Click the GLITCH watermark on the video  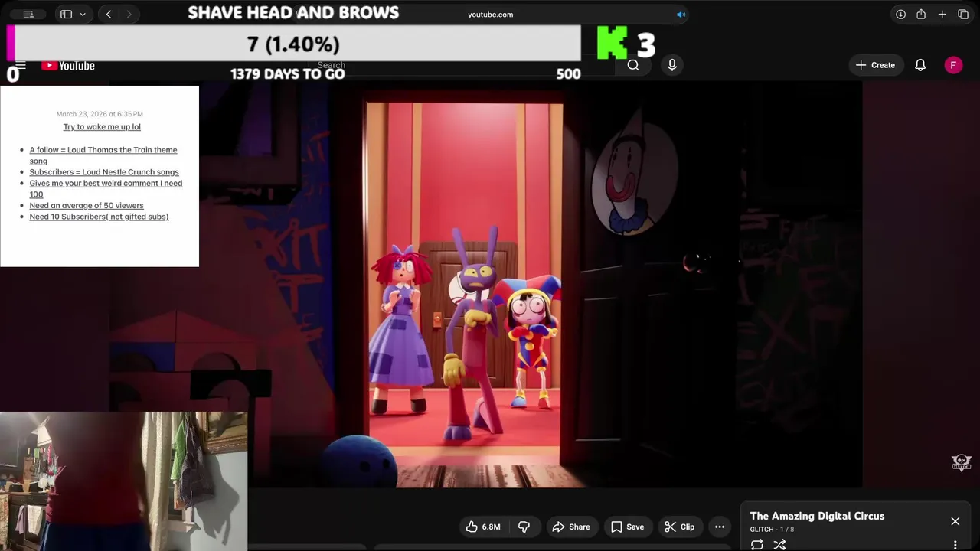(x=961, y=462)
